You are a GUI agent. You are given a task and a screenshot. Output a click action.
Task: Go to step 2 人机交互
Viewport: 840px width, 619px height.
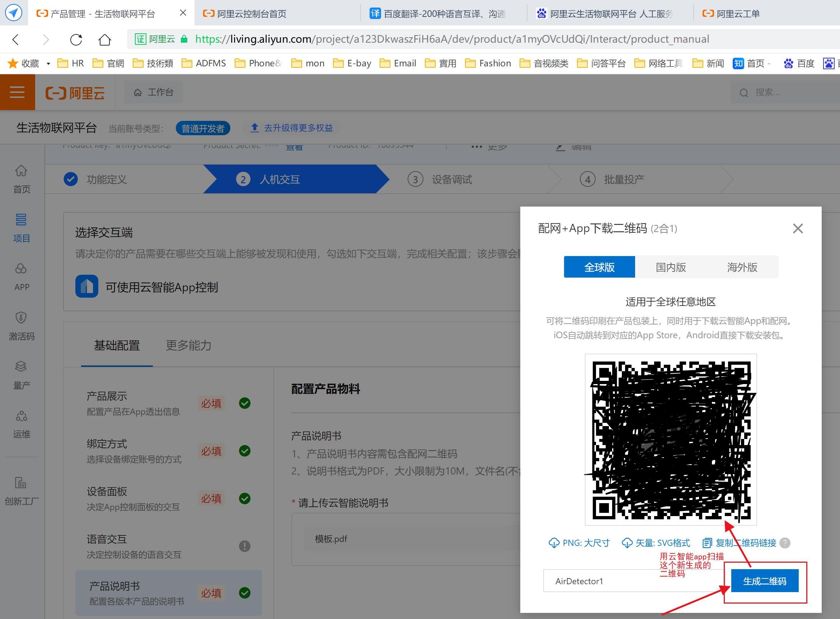pos(296,179)
